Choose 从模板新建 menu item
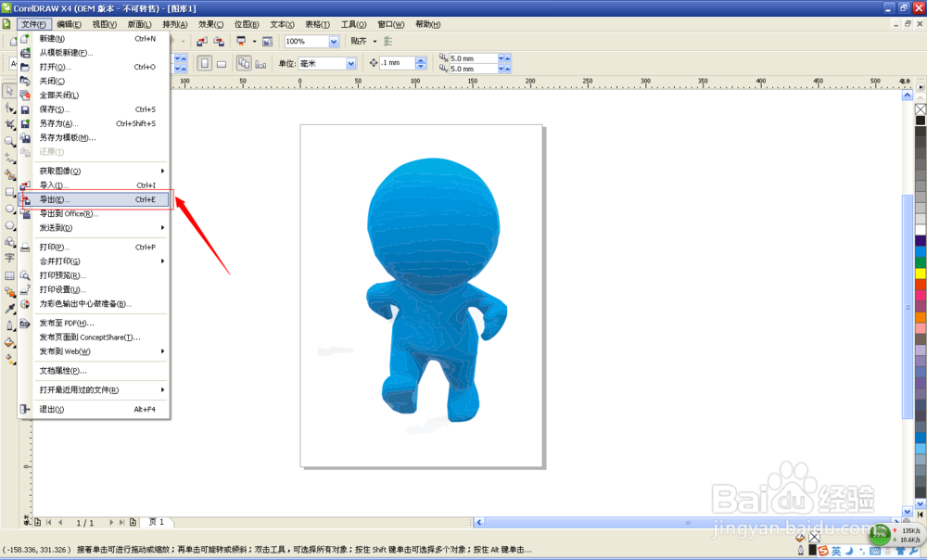927x560 pixels. click(95, 53)
